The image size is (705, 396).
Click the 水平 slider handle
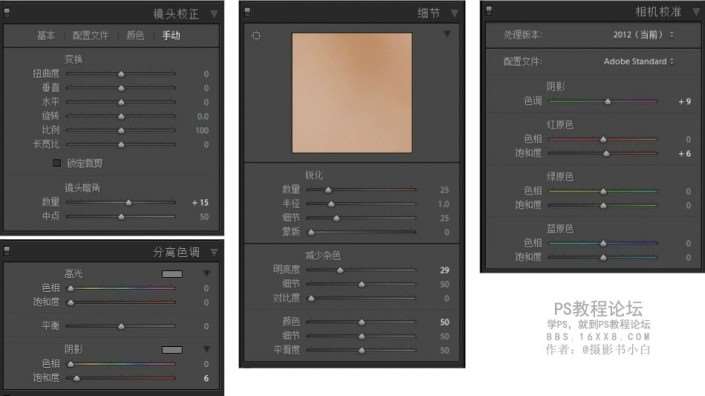click(x=121, y=102)
